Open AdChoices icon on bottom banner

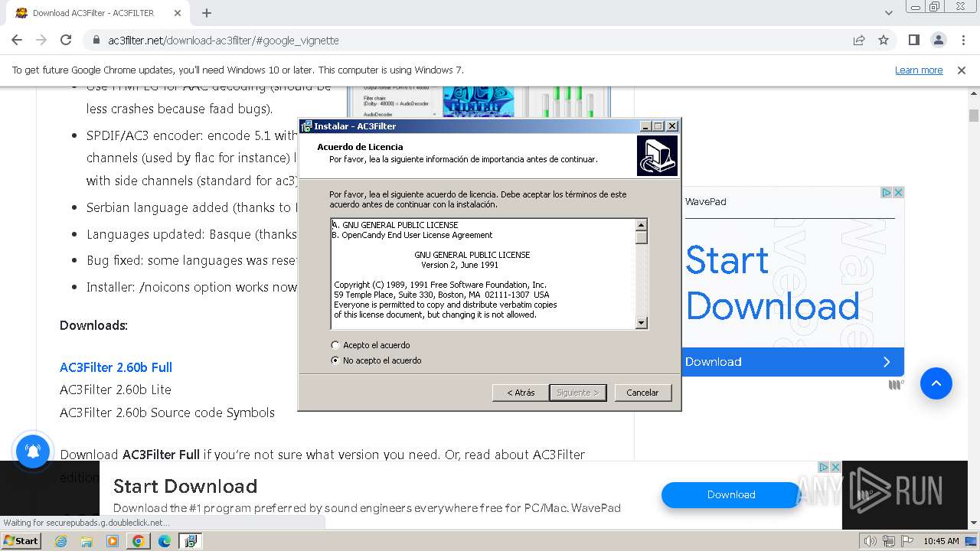click(x=824, y=467)
